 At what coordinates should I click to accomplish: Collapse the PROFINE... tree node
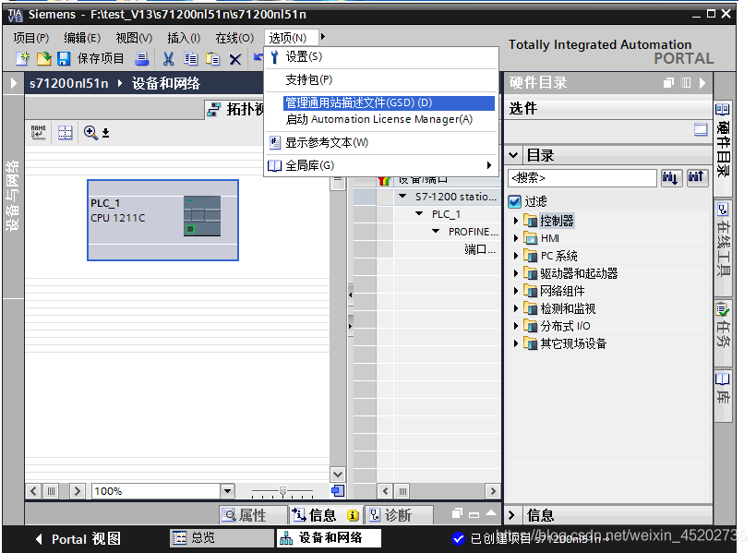(436, 232)
